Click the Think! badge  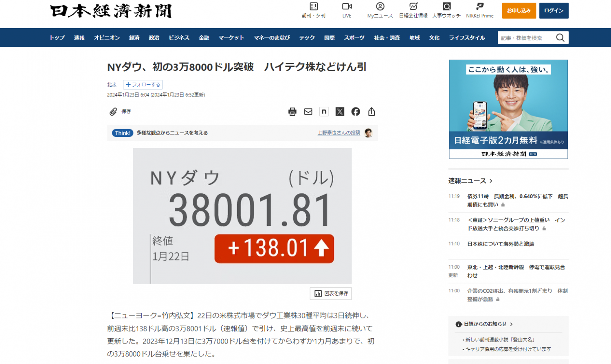(123, 133)
